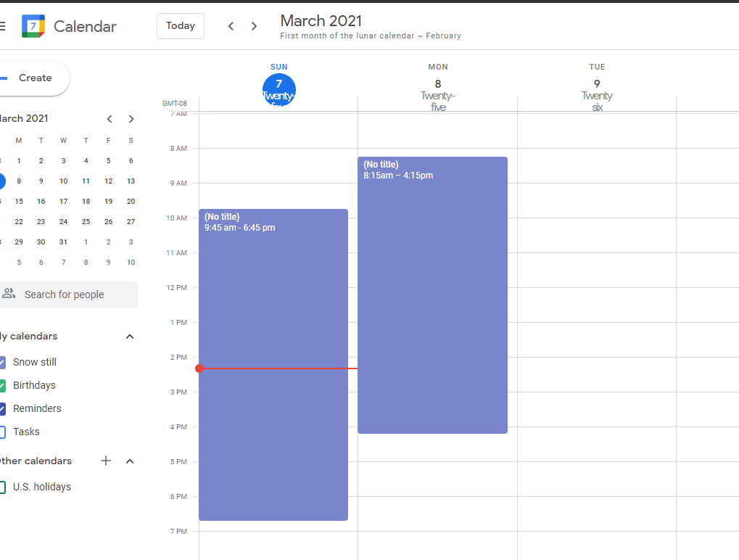Viewport: 739px width, 560px height.
Task: Click the mini calendar next month arrow
Action: [131, 118]
